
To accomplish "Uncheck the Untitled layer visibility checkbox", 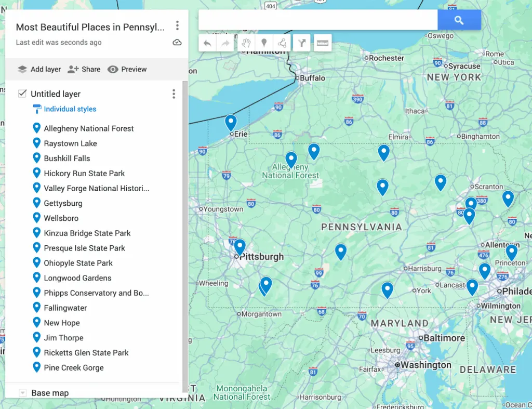I will pos(22,94).
